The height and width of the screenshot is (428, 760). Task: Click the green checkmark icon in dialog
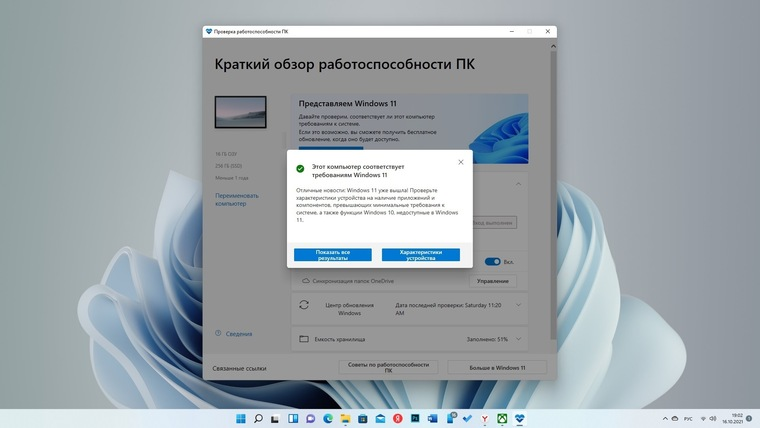pos(300,168)
